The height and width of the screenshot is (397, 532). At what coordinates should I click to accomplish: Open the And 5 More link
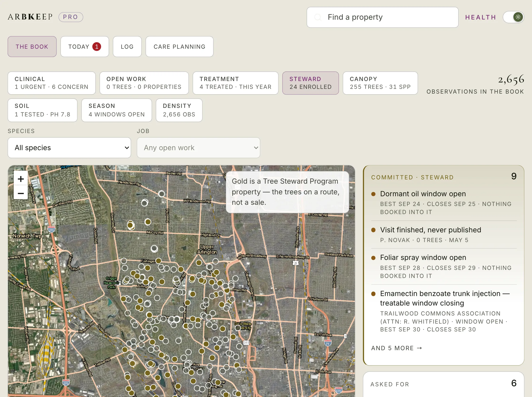(397, 348)
